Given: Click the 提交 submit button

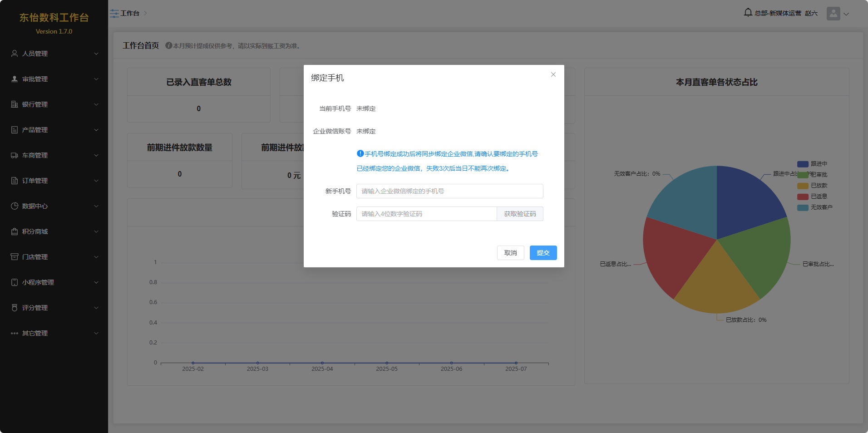Looking at the screenshot, I should coord(543,253).
